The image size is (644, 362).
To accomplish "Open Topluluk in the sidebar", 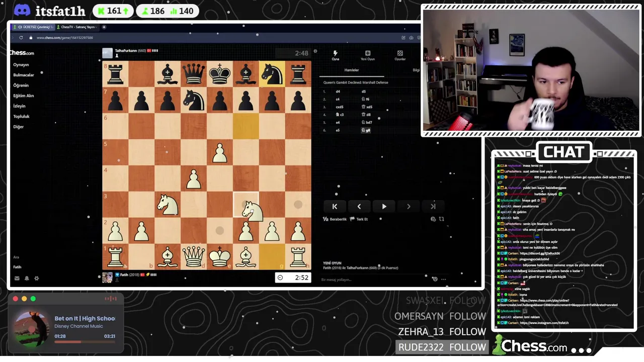I will pyautogui.click(x=21, y=116).
